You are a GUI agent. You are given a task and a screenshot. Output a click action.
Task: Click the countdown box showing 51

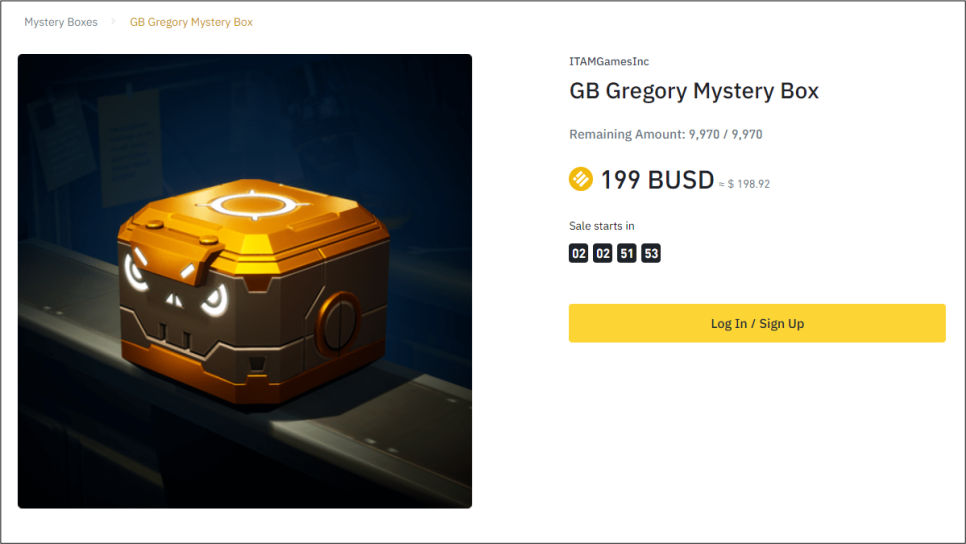627,253
